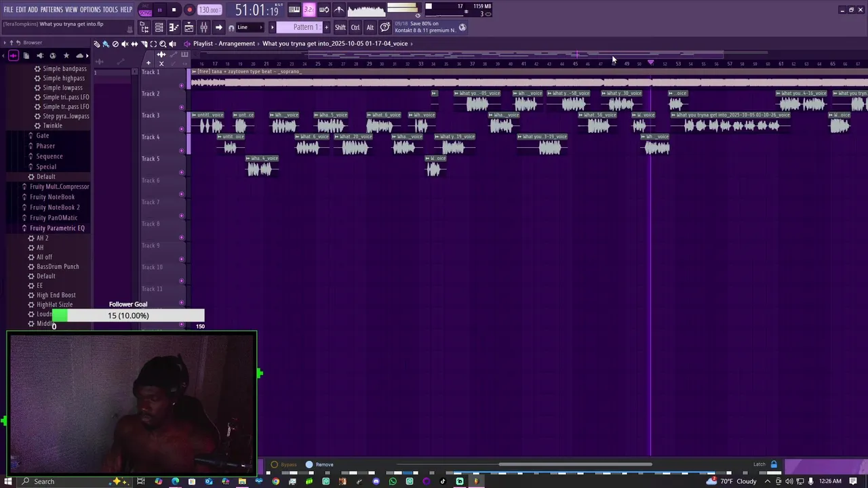The image size is (868, 488).
Task: Open the Mixer toolbar icon
Action: [x=203, y=28]
